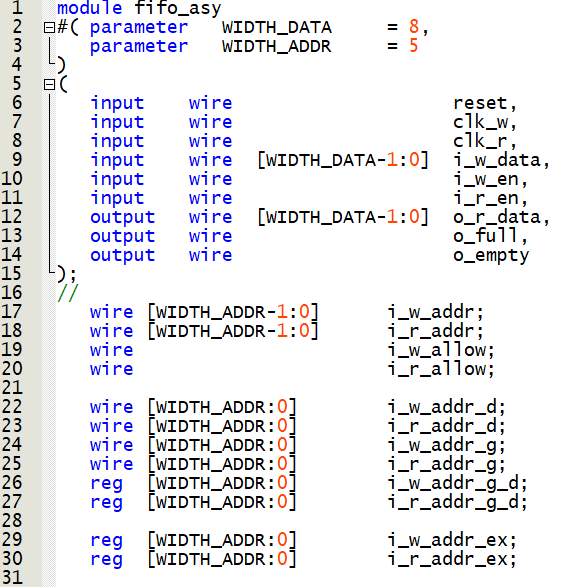Click the module keyword on line 1

tap(89, 8)
